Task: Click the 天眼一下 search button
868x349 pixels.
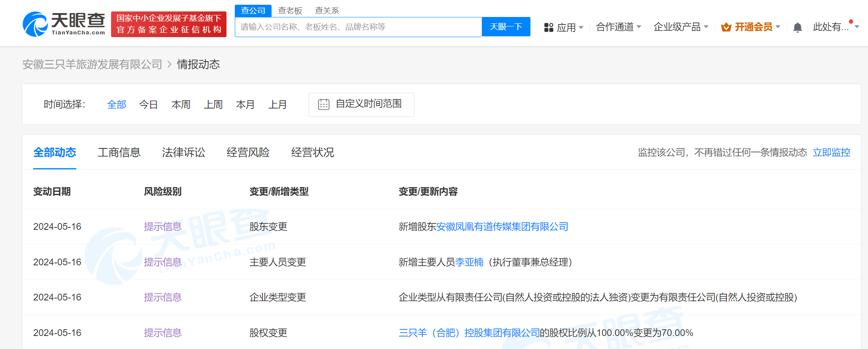Action: [506, 27]
